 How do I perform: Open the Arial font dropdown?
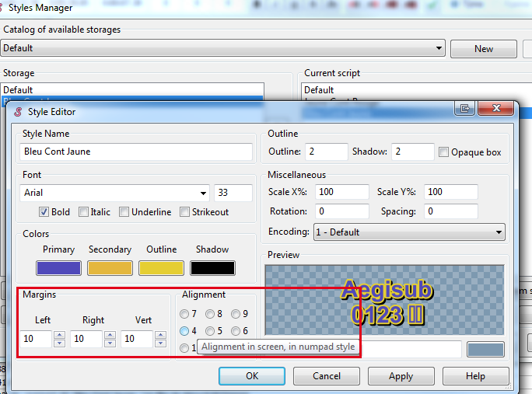coord(203,193)
